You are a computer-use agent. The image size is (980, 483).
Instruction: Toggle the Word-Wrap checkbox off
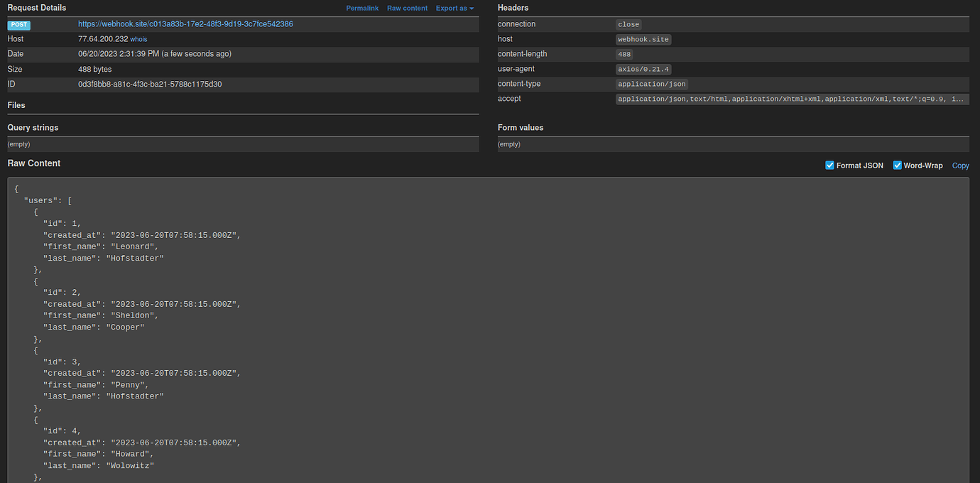pos(897,165)
